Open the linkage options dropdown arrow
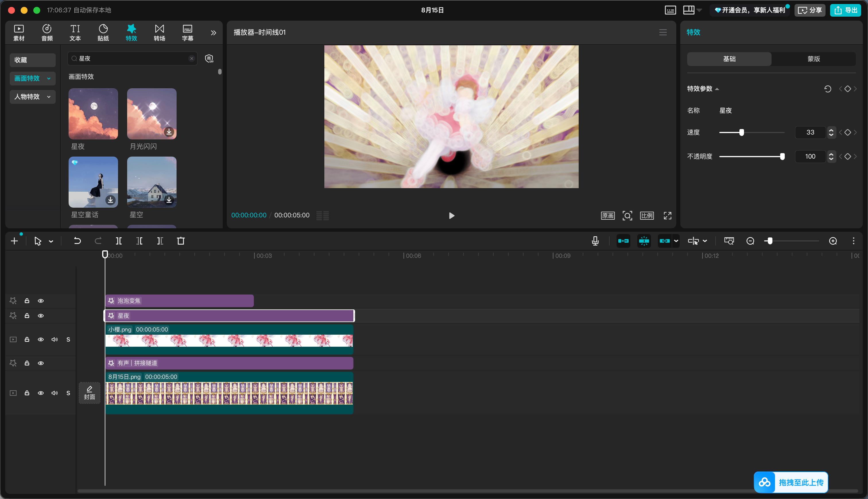 coord(676,241)
